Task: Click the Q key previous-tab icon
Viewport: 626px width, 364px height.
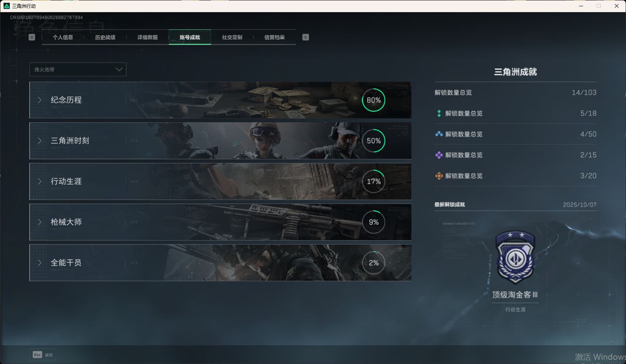Action: point(32,37)
